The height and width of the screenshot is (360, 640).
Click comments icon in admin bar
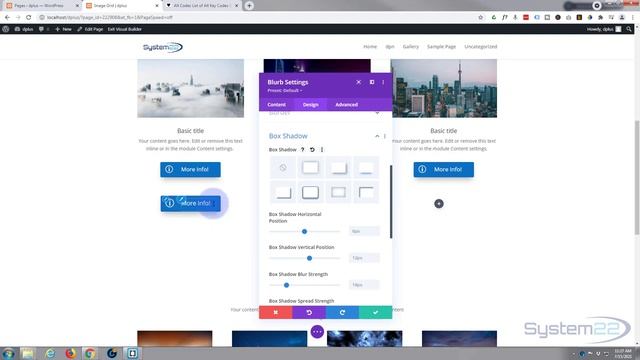point(43,29)
